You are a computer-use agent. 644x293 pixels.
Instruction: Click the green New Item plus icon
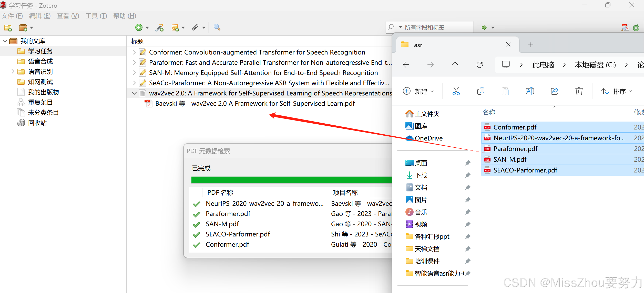click(139, 27)
